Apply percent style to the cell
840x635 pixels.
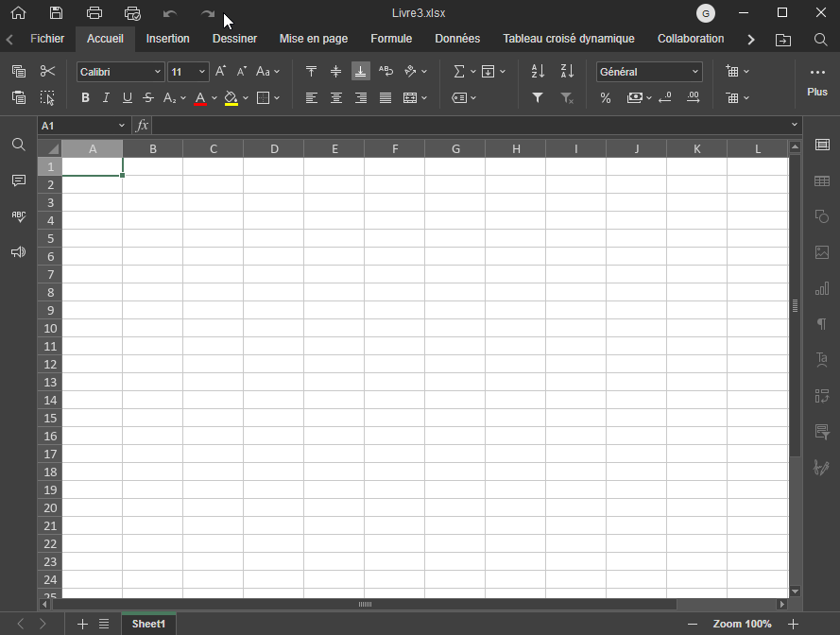[606, 98]
